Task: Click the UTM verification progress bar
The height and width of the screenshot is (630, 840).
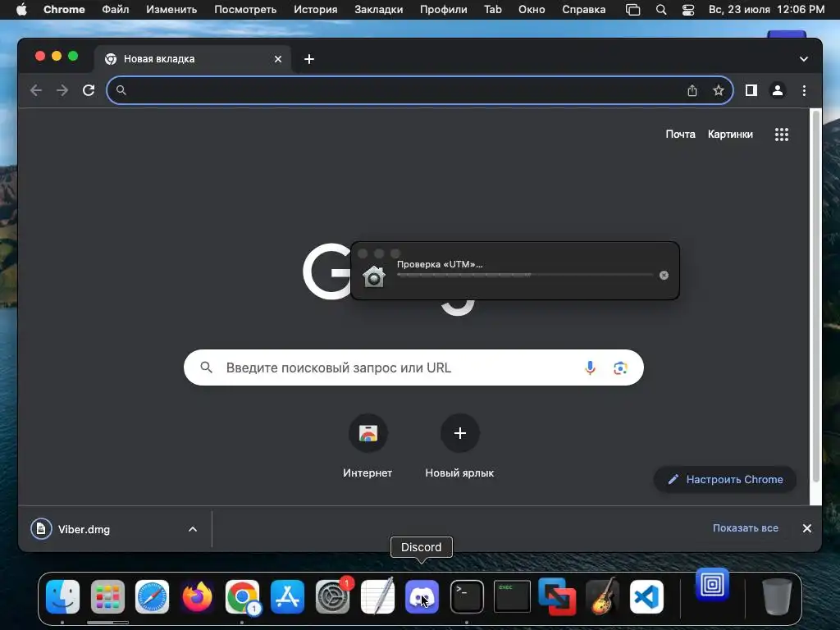Action: click(x=525, y=275)
